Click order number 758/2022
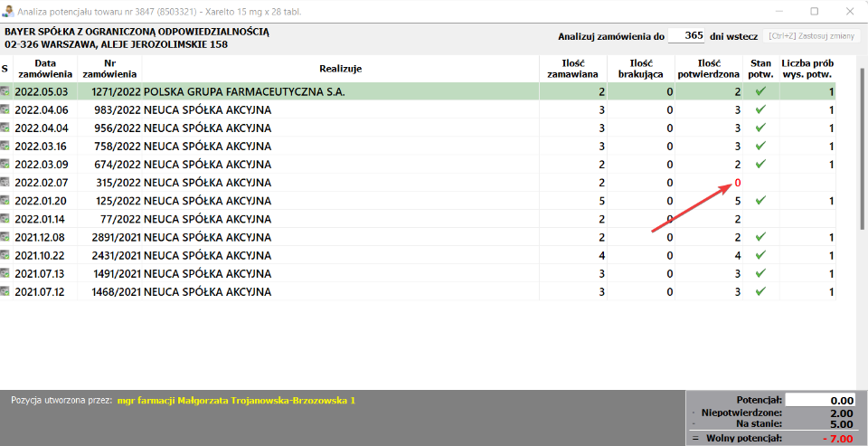Viewport: 868px width, 446px height. (118, 147)
